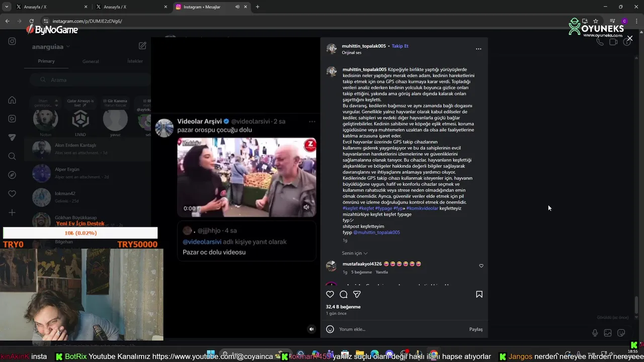Go back in the browser
The width and height of the screenshot is (644, 362).
pyautogui.click(x=7, y=21)
